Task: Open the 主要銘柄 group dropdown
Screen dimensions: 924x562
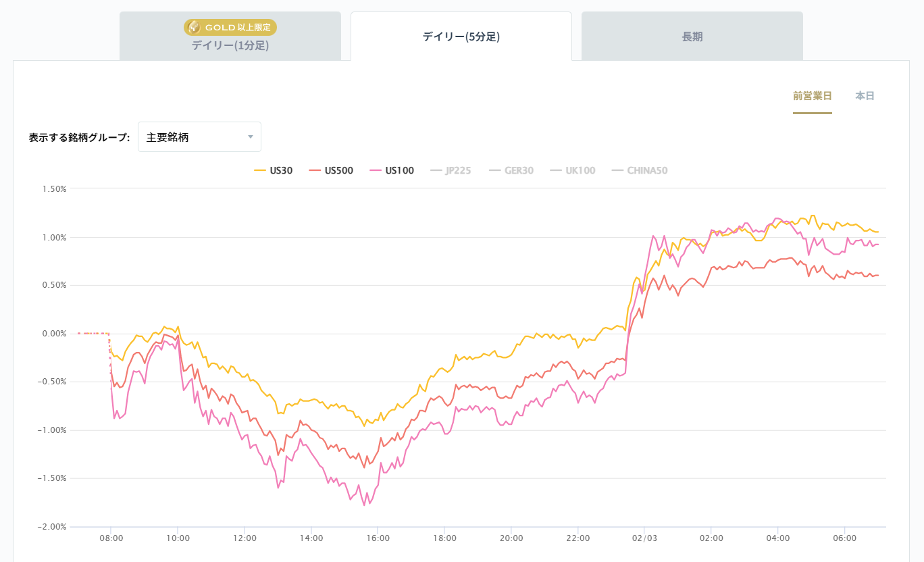Action: pos(199,137)
